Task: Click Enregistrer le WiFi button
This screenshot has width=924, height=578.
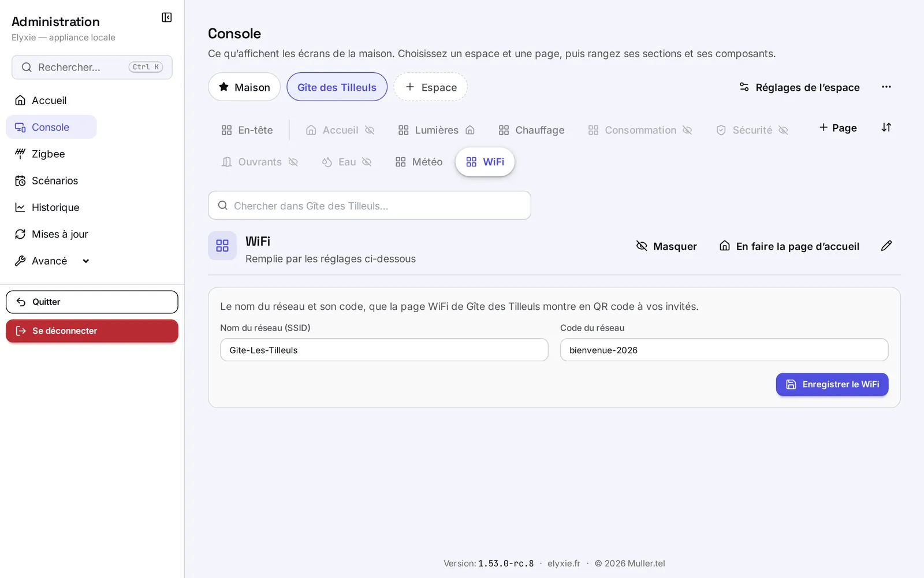Action: point(832,384)
